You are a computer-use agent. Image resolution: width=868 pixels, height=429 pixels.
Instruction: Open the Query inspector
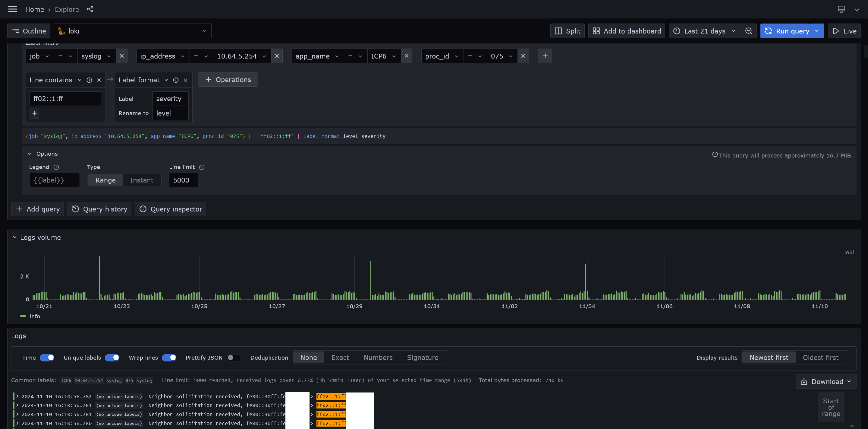[x=171, y=209]
